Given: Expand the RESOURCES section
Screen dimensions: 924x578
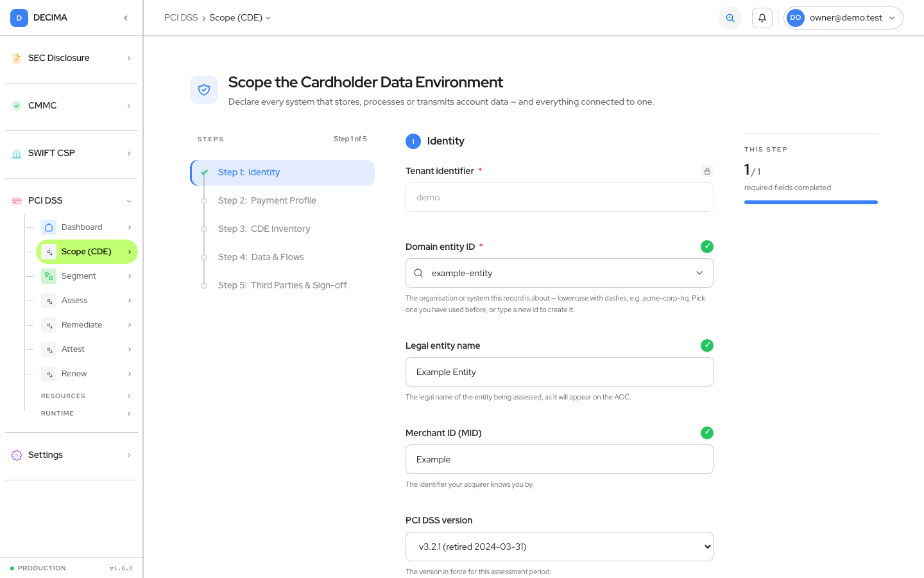Looking at the screenshot, I should [x=86, y=396].
